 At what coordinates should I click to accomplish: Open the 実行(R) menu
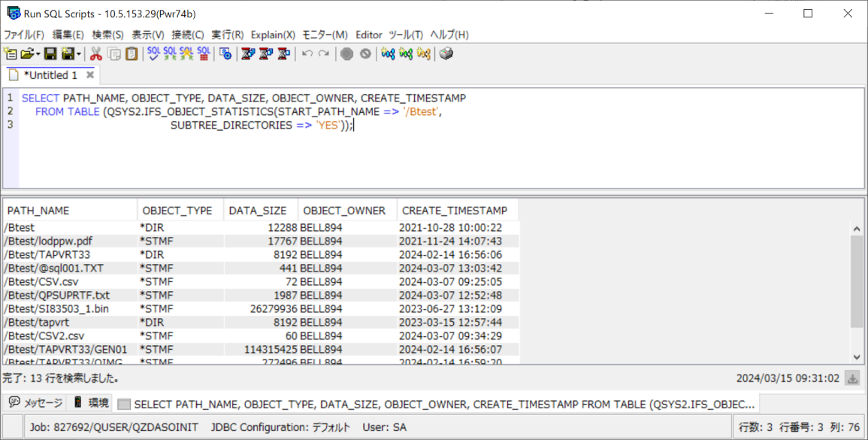point(228,35)
